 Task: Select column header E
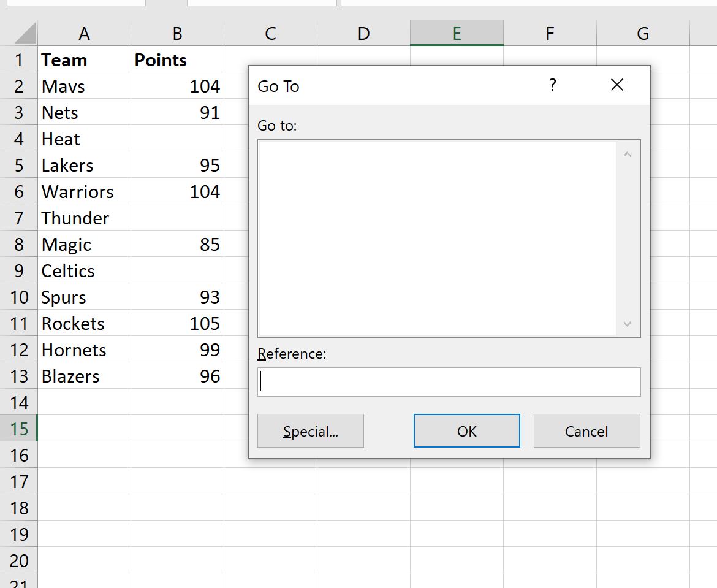tap(457, 33)
